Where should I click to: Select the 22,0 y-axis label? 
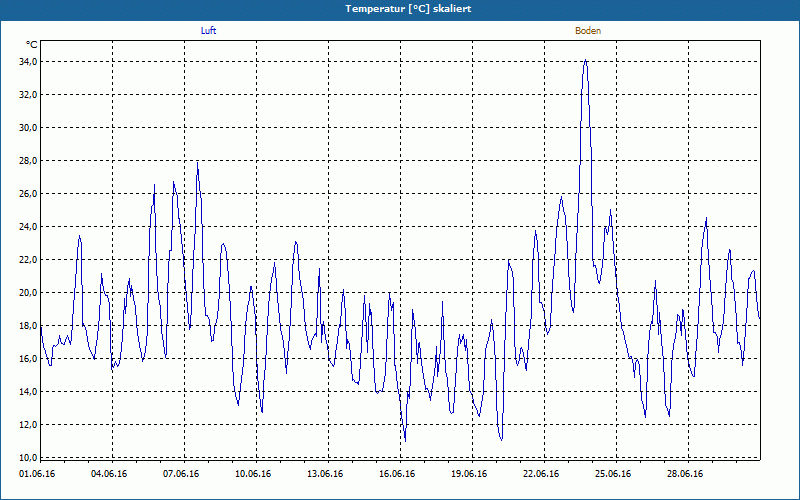(28, 260)
